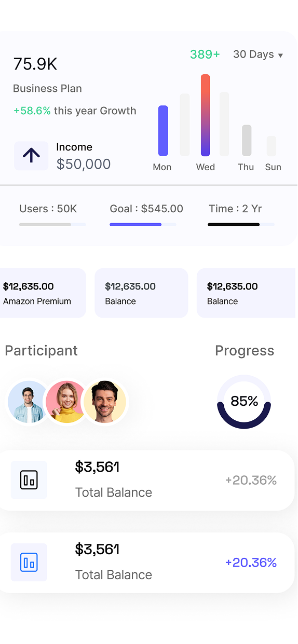The width and height of the screenshot is (298, 644).
Task: Click the purple Goal $545.00 progress bar
Action: tap(143, 225)
